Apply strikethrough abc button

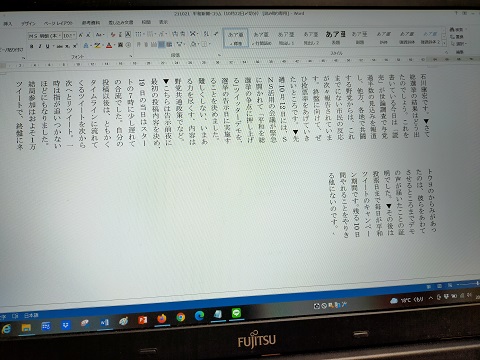point(60,46)
